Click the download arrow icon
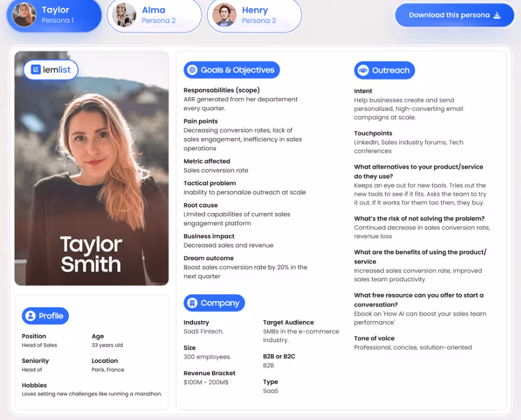The height and width of the screenshot is (420, 521). [497, 15]
